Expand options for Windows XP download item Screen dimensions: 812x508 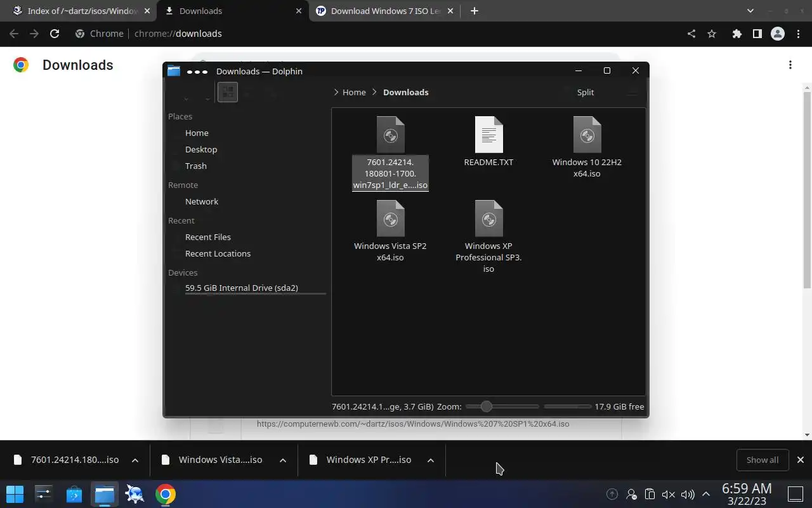pos(431,460)
